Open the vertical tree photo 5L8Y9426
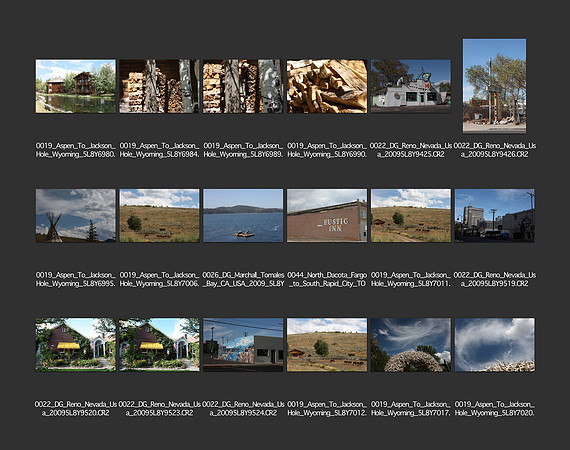The height and width of the screenshot is (450, 570). (494, 86)
